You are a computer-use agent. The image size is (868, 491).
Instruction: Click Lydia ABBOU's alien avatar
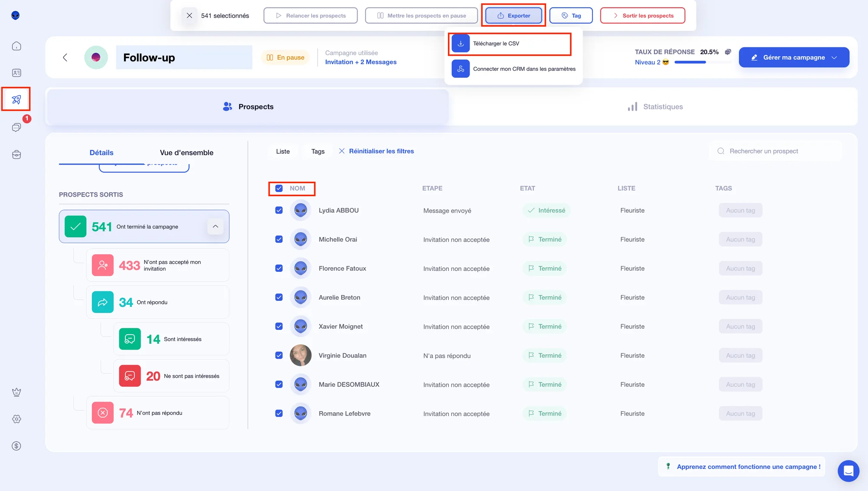[x=300, y=210]
